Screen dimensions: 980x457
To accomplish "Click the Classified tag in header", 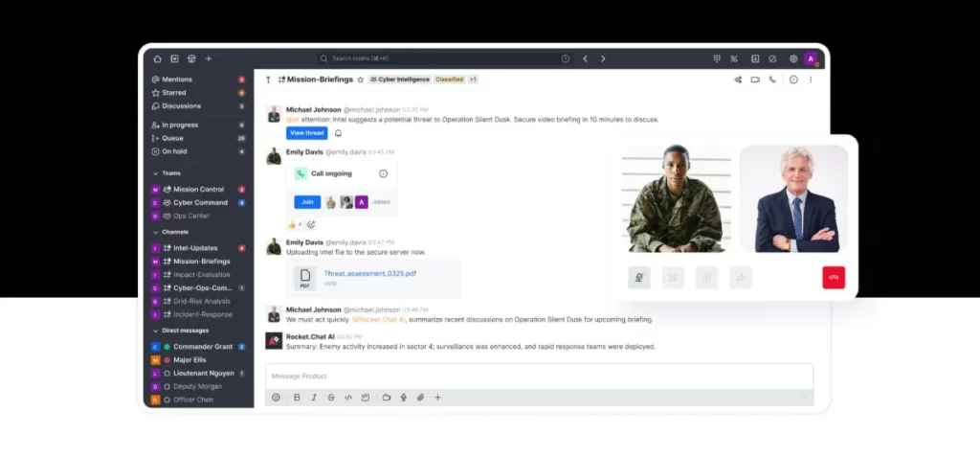I will (450, 80).
